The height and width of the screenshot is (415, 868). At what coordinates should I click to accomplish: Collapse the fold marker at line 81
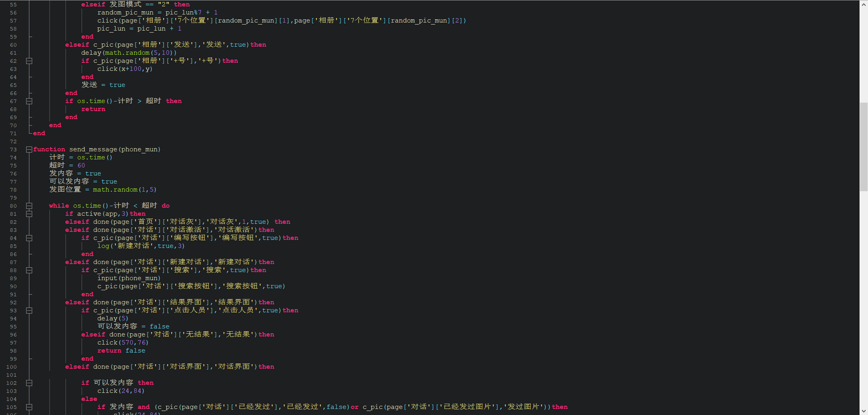29,214
